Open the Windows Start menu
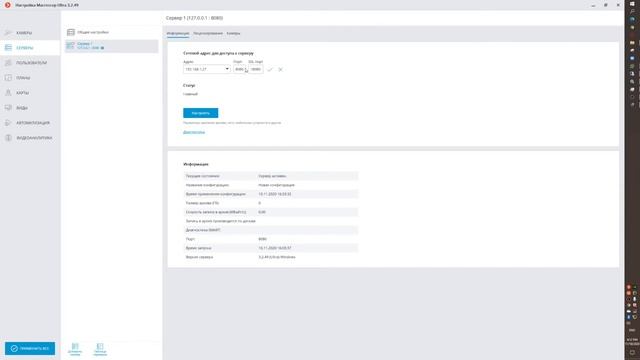640x360 pixels. pyautogui.click(x=632, y=4)
